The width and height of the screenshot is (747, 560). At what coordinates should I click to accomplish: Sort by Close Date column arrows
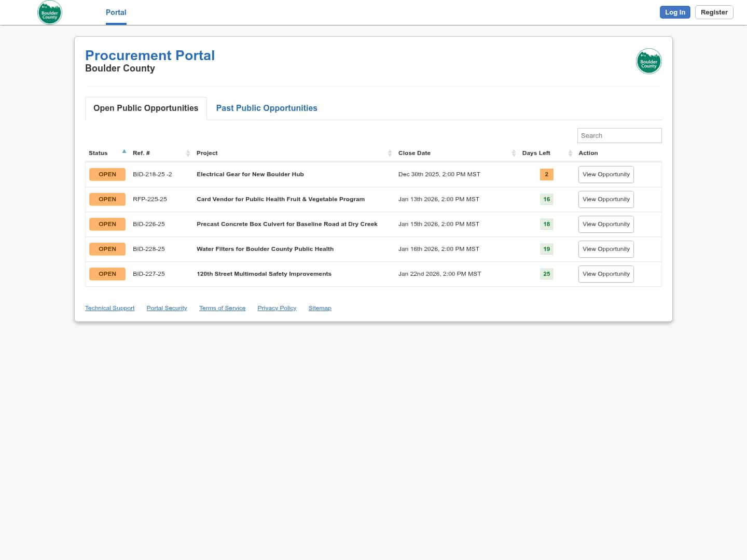514,153
